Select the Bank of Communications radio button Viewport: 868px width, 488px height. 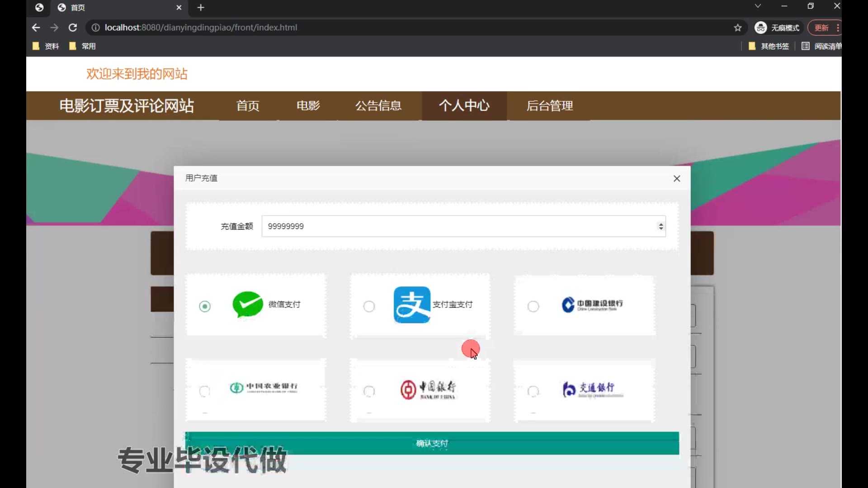point(533,391)
